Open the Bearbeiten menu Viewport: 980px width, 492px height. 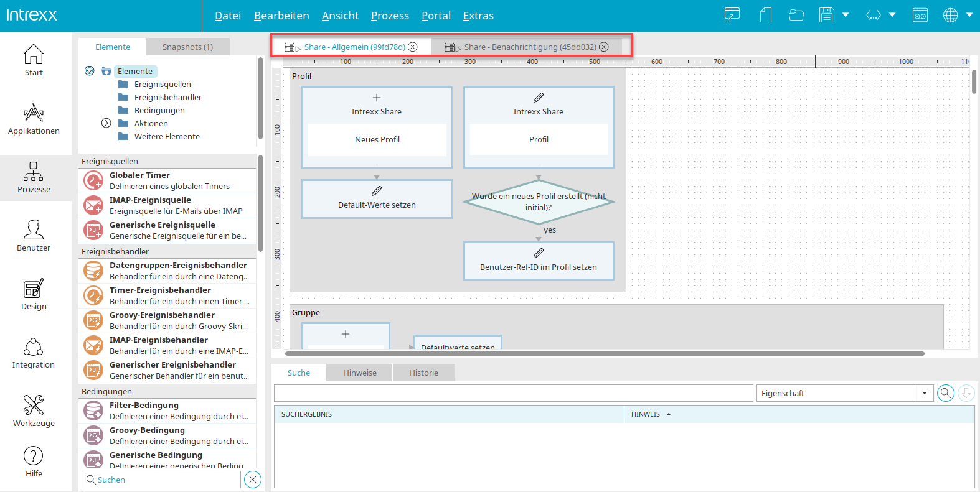(x=281, y=16)
